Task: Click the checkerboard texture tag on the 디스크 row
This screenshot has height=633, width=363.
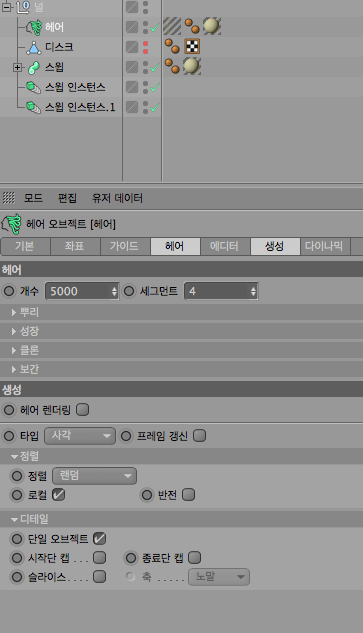Action: pos(192,46)
